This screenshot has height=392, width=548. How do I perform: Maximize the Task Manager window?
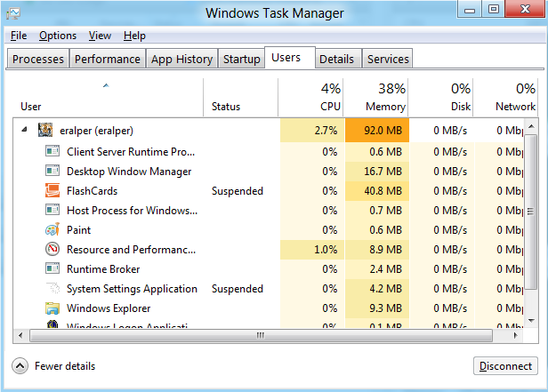coord(493,9)
